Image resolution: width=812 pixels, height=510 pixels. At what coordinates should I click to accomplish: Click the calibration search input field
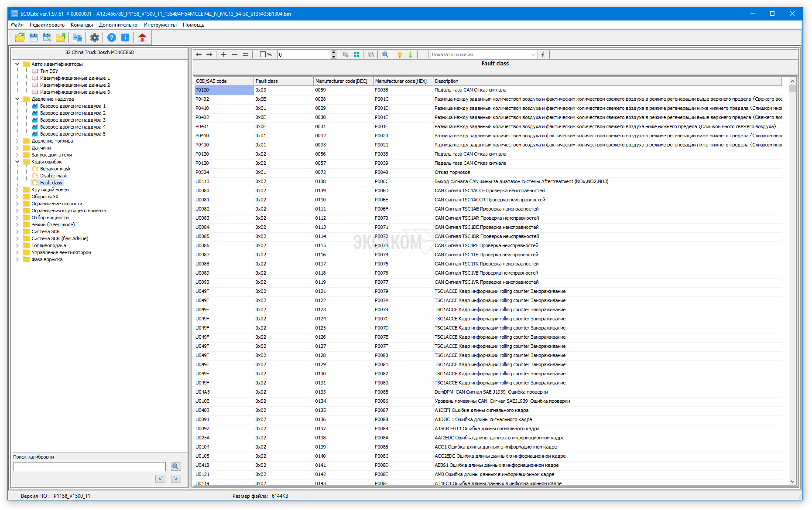(x=89, y=466)
